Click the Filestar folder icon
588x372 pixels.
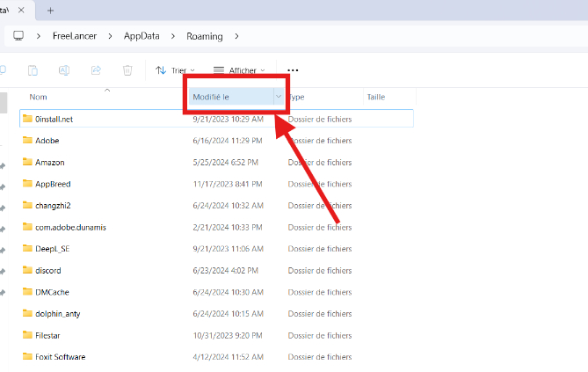click(x=27, y=335)
